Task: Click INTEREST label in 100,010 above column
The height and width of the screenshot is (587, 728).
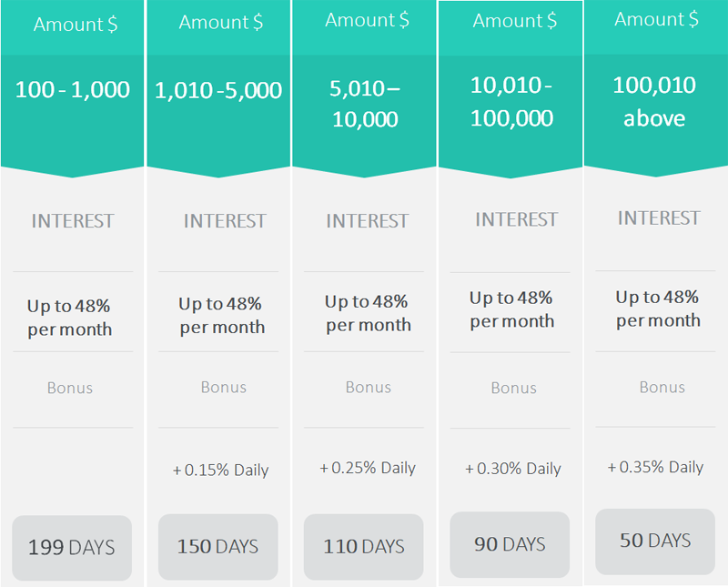Action: pos(659,218)
